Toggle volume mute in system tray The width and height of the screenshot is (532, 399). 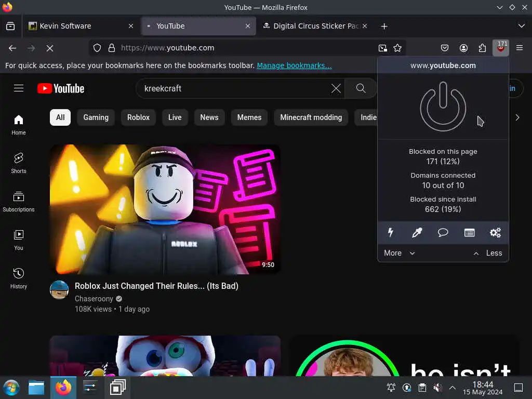tap(437, 388)
